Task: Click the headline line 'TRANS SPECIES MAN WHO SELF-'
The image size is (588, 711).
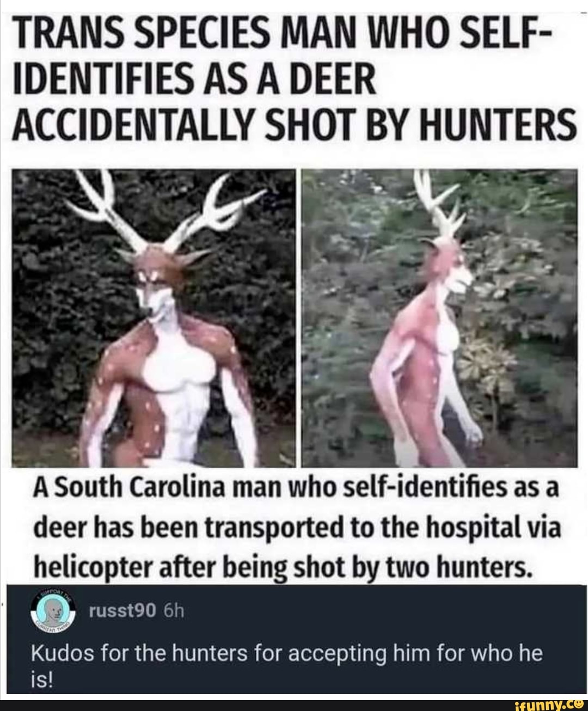Action: [x=281, y=34]
